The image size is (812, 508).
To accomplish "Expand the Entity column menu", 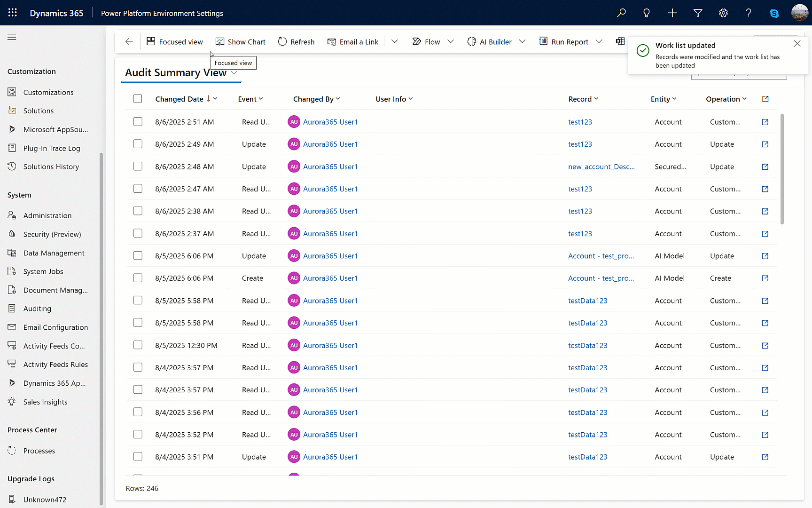I will pyautogui.click(x=674, y=99).
